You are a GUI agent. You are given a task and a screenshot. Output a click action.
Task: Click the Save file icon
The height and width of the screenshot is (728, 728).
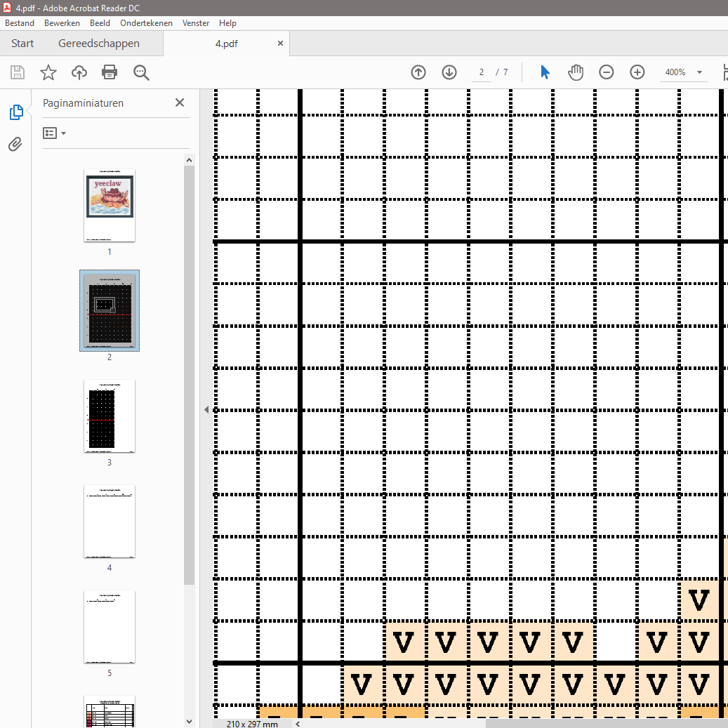pos(18,72)
